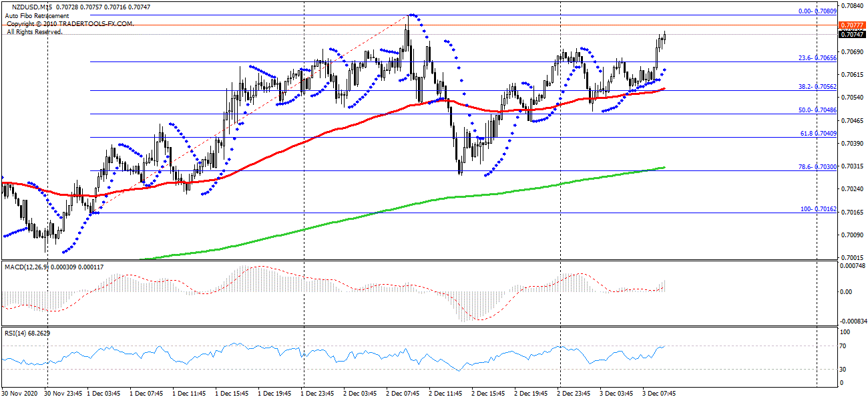
Task: Click the NZDUSD,M15 chart title
Action: (30, 6)
